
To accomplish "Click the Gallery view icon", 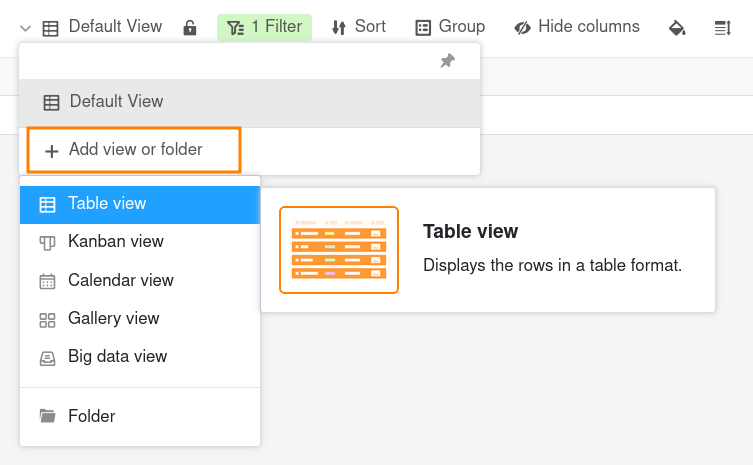I will tap(47, 319).
